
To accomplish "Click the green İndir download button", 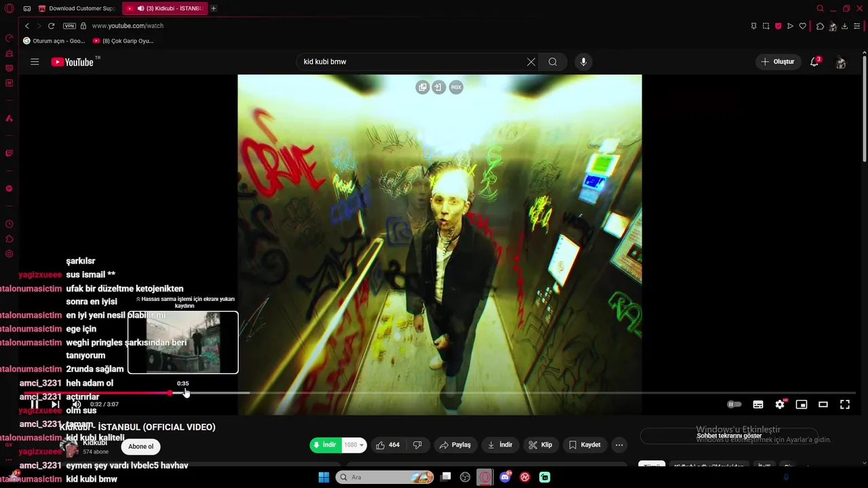I will click(326, 445).
